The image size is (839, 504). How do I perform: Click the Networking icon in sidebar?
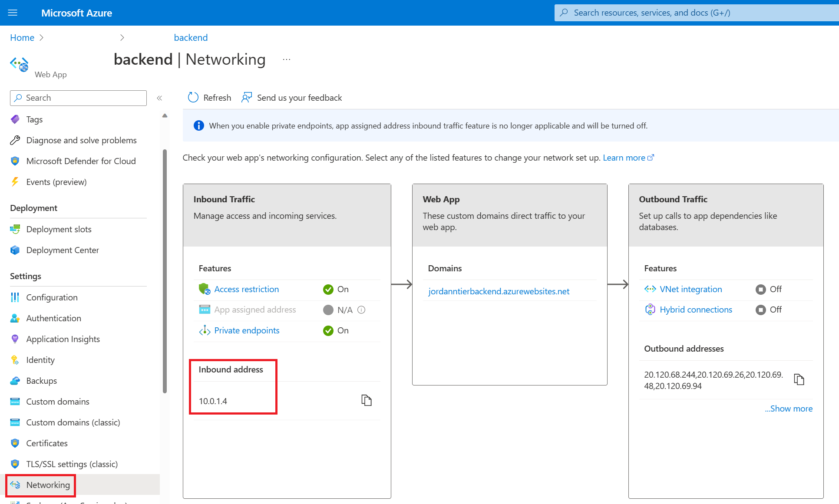pyautogui.click(x=16, y=484)
